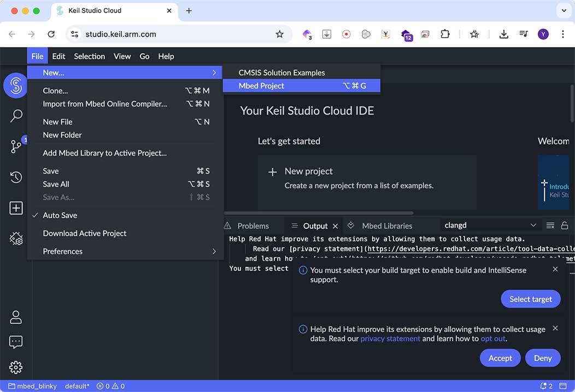Toggle the bottom panel layout icon in status bar

point(563,386)
